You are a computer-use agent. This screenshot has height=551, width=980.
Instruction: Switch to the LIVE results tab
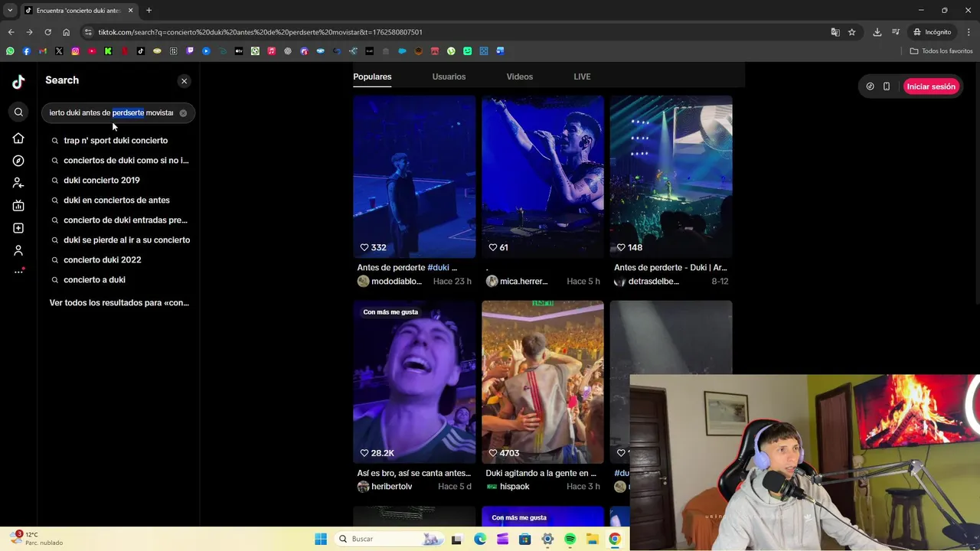[x=582, y=77]
